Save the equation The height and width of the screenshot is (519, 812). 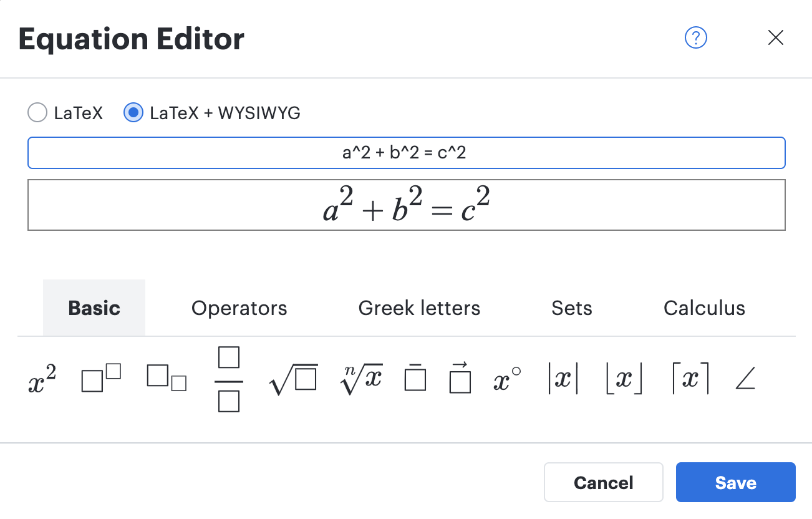735,482
